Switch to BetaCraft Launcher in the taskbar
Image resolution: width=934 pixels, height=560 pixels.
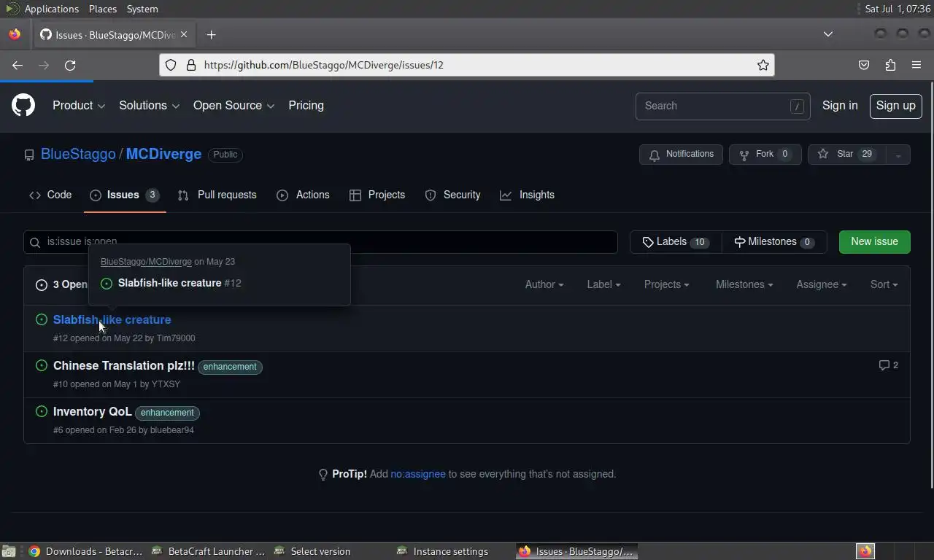pyautogui.click(x=209, y=551)
